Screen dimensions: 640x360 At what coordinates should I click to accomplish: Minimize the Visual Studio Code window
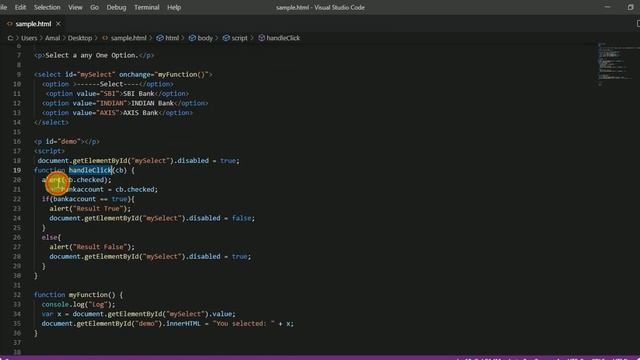[x=607, y=7]
